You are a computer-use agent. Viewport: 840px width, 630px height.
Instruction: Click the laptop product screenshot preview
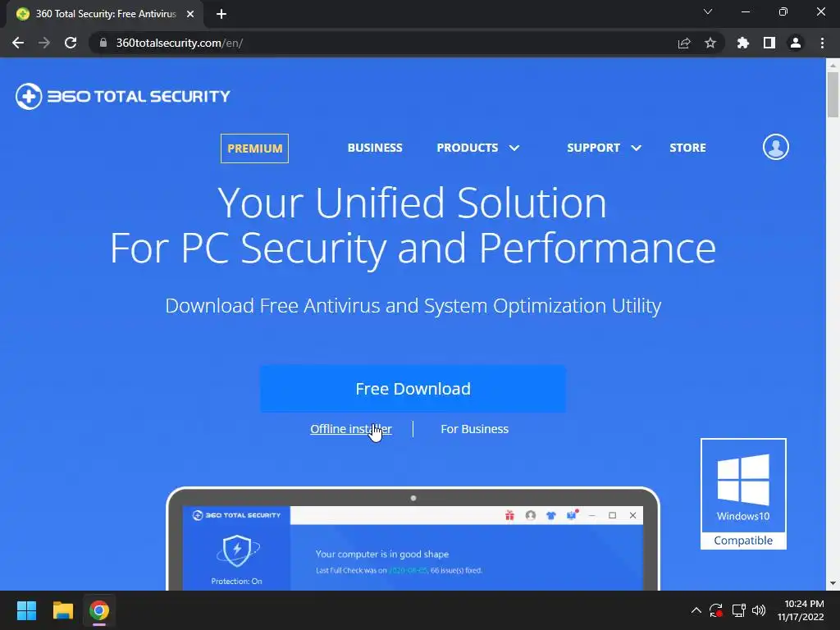(x=413, y=538)
